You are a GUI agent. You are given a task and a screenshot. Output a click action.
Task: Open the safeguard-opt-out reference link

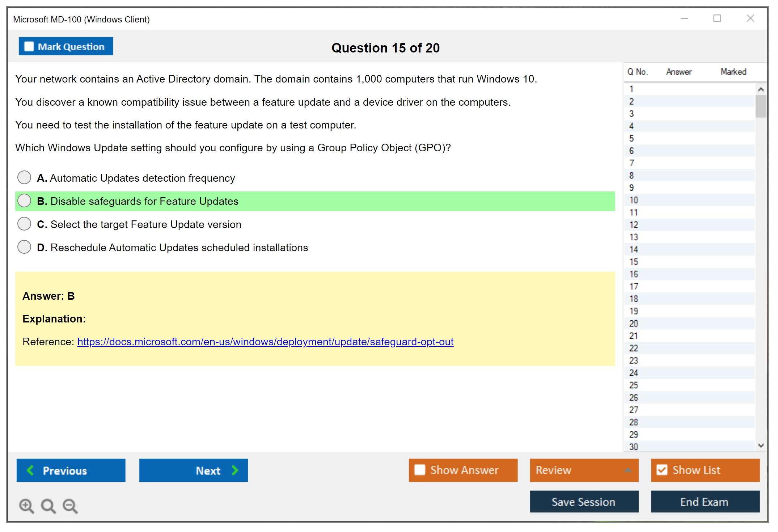click(265, 342)
